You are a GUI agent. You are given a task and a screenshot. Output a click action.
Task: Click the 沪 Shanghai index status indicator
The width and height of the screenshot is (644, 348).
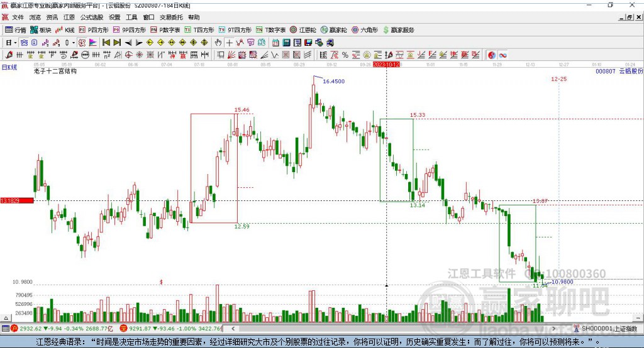15,329
